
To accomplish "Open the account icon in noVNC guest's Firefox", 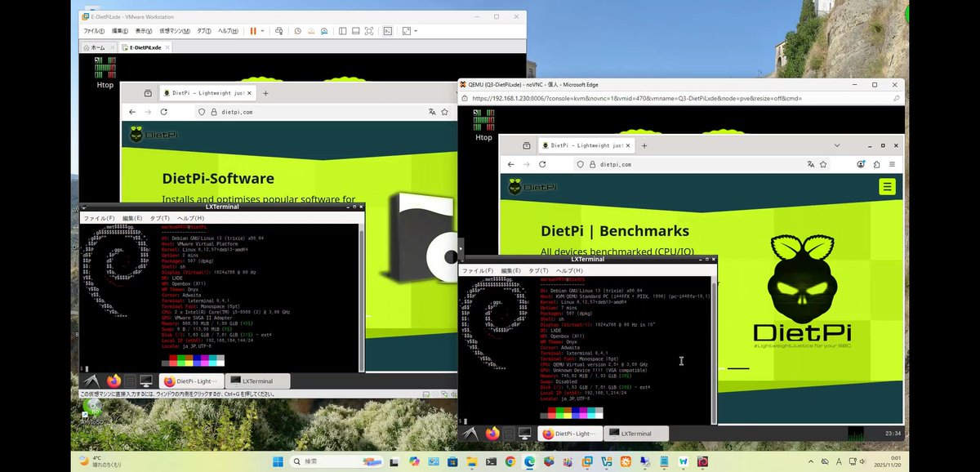I will (x=861, y=164).
